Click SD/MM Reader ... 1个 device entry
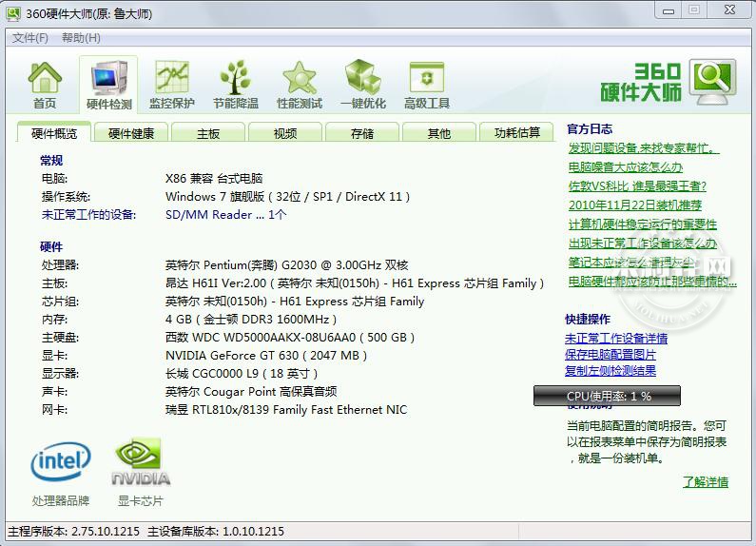Screen dimensions: 756x546 (x=225, y=215)
